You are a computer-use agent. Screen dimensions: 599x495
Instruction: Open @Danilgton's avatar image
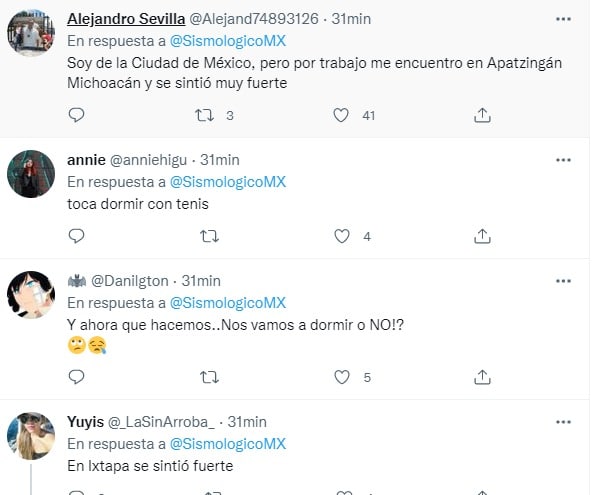31,295
